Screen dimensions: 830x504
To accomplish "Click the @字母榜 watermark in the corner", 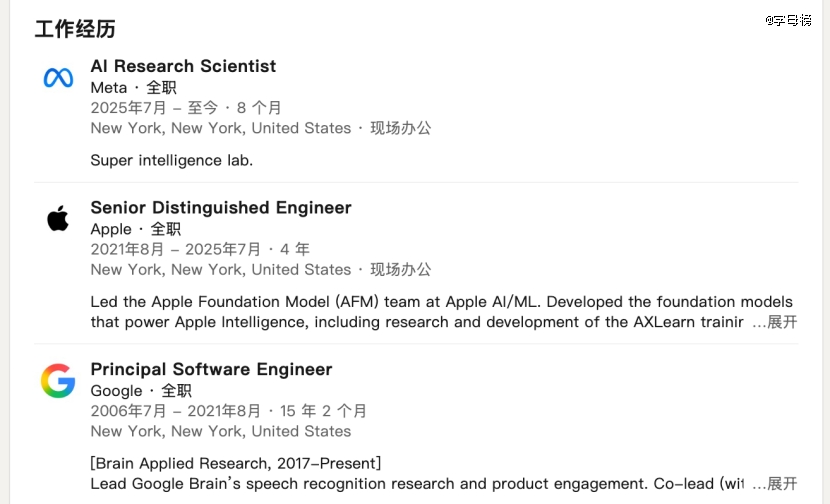I will pyautogui.click(x=789, y=20).
